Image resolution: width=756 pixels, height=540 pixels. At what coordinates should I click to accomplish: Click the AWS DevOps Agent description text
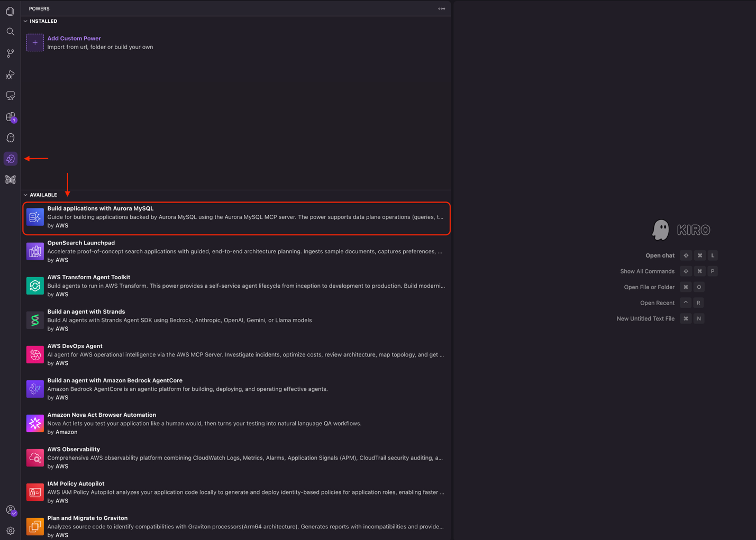click(245, 354)
